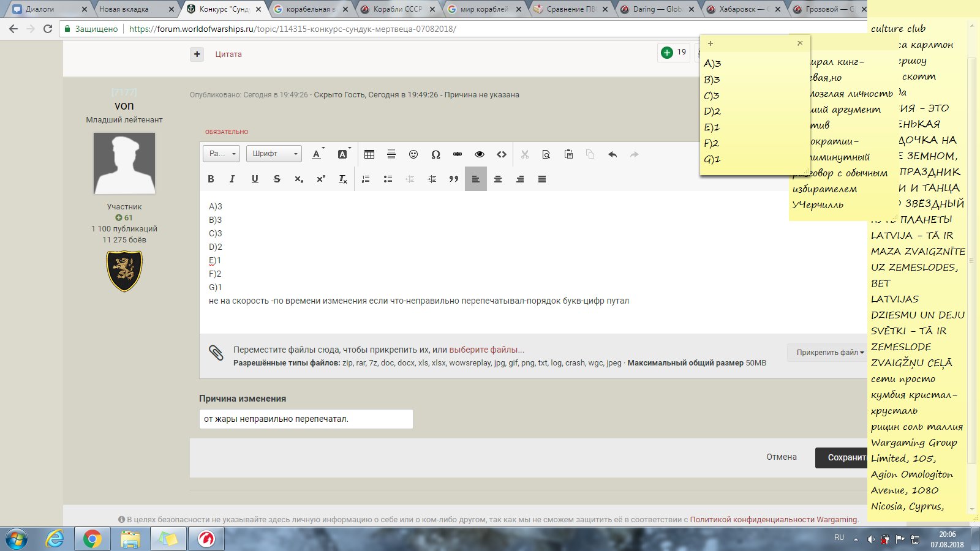The height and width of the screenshot is (551, 980).
Task: Open the Wargaming privacy policy link
Action: pos(774,520)
